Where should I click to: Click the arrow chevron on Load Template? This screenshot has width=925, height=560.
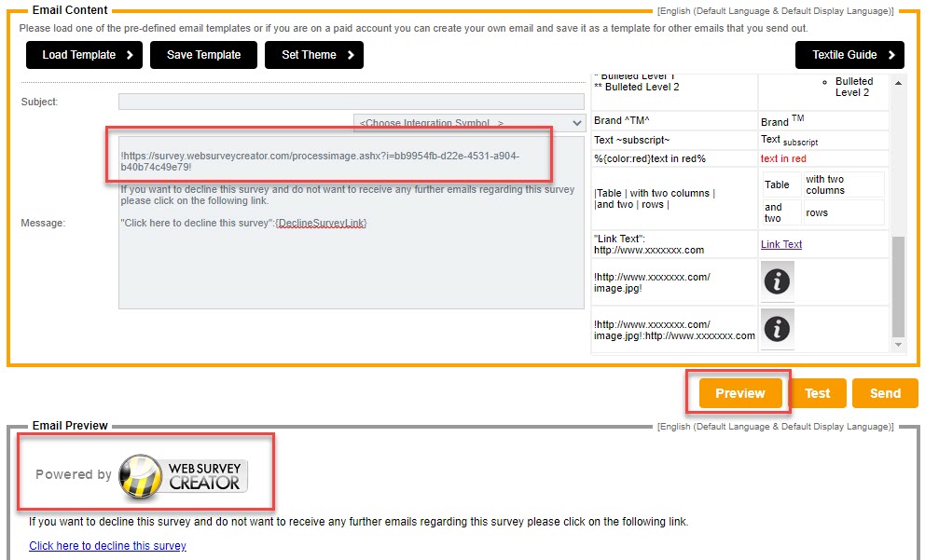130,55
